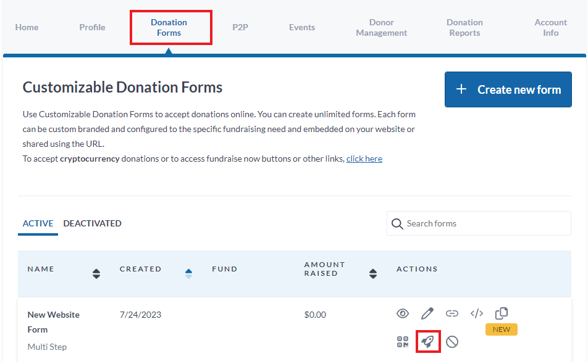Viewport: 588px width, 364px height.
Task: Deactivate form using the ban icon
Action: pyautogui.click(x=452, y=342)
